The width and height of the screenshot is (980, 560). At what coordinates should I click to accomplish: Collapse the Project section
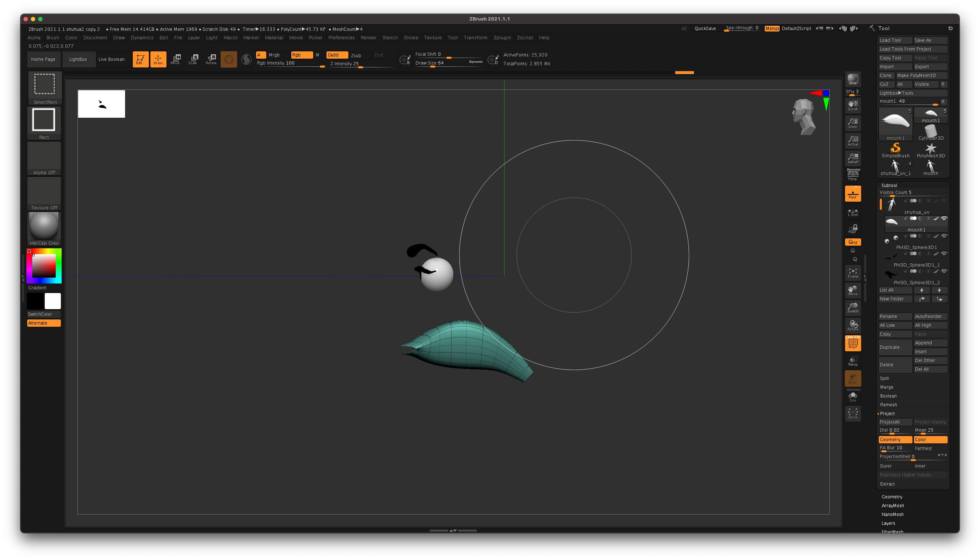tap(887, 414)
